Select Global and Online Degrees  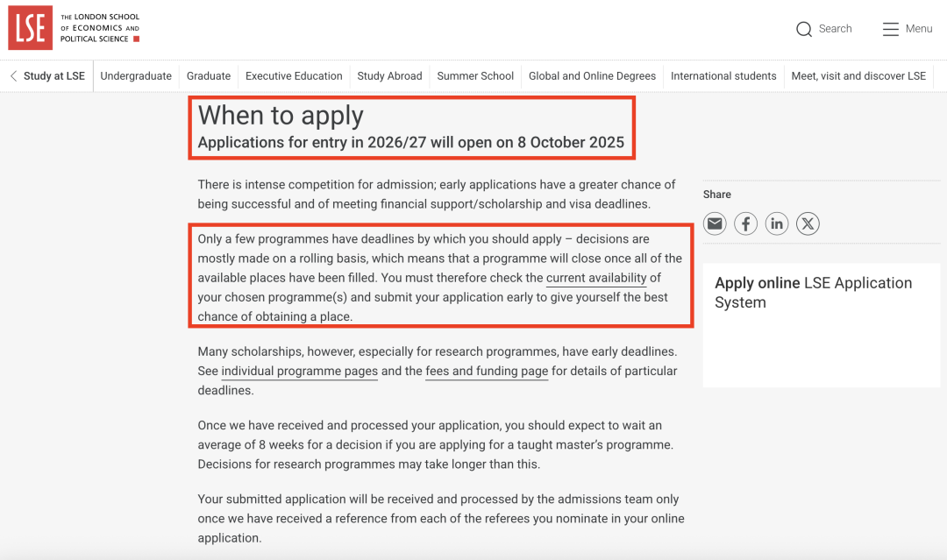(x=592, y=76)
